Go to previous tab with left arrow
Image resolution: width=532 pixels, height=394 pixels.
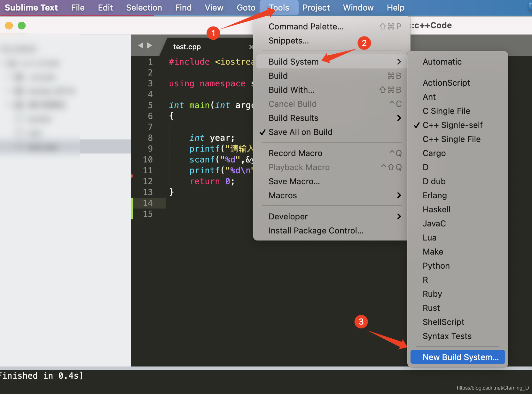141,45
